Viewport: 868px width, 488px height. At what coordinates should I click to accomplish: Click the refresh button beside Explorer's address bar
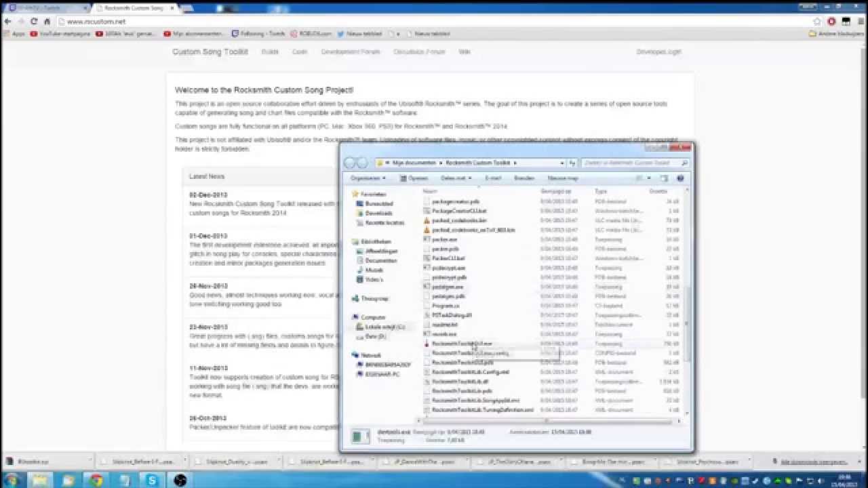tap(572, 163)
